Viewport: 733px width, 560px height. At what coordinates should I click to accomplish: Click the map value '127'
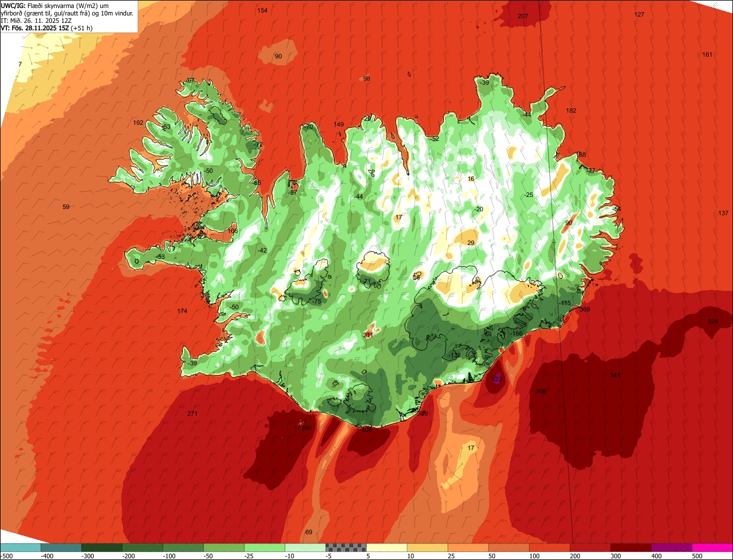tap(639, 14)
